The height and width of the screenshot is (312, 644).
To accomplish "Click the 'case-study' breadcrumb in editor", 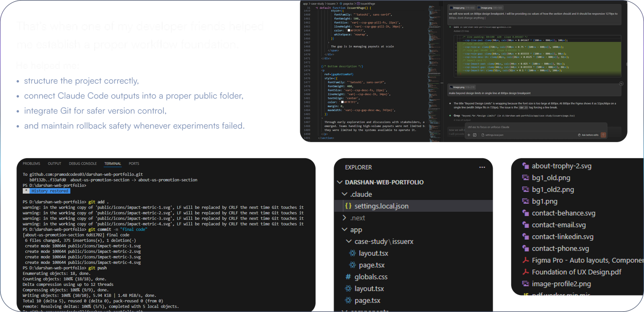I will (318, 4).
